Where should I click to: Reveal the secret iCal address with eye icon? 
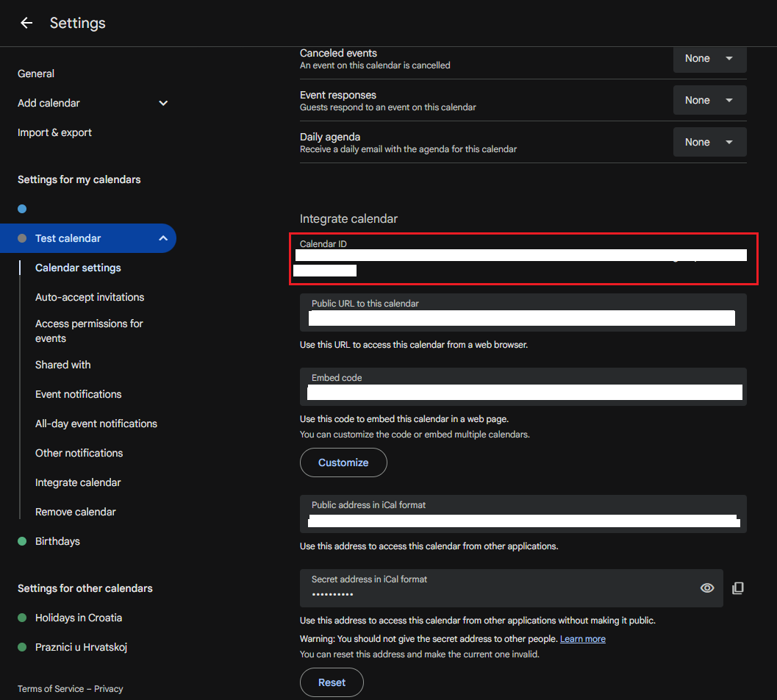707,588
